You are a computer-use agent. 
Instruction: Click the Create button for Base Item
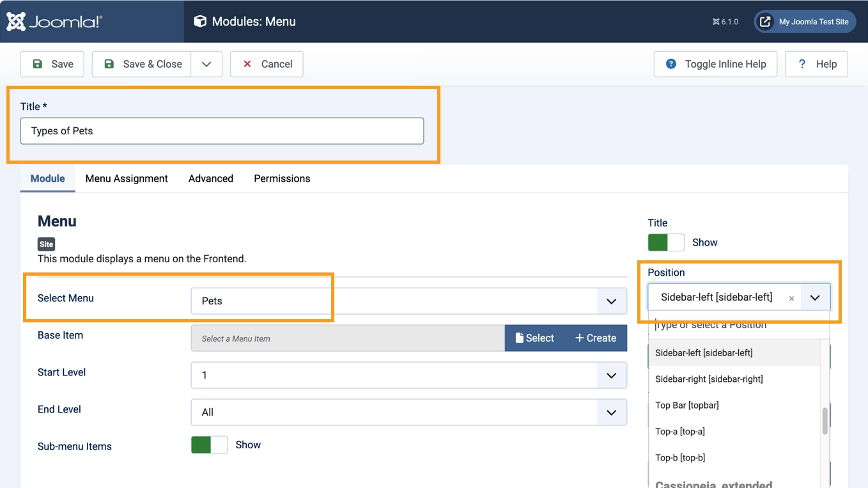(x=596, y=338)
